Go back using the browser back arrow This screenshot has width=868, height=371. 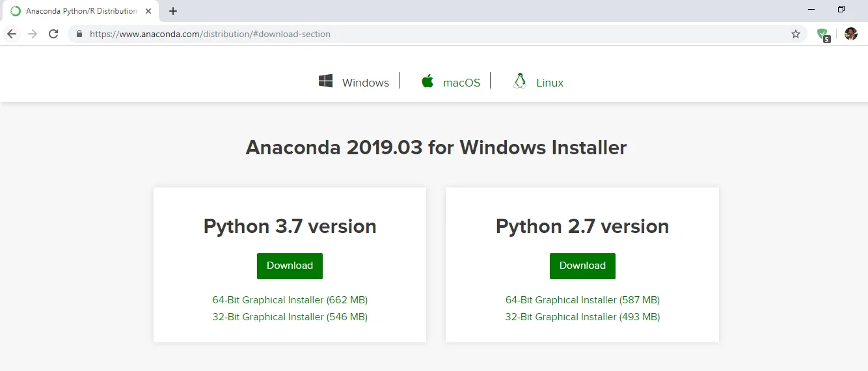12,34
